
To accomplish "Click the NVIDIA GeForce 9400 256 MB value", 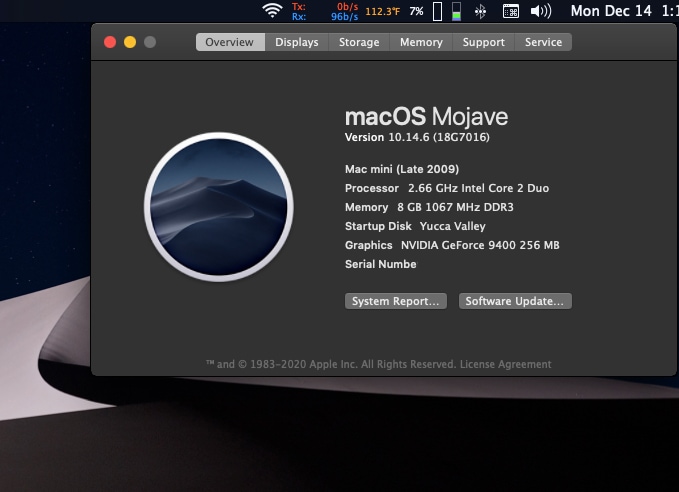I will [480, 245].
